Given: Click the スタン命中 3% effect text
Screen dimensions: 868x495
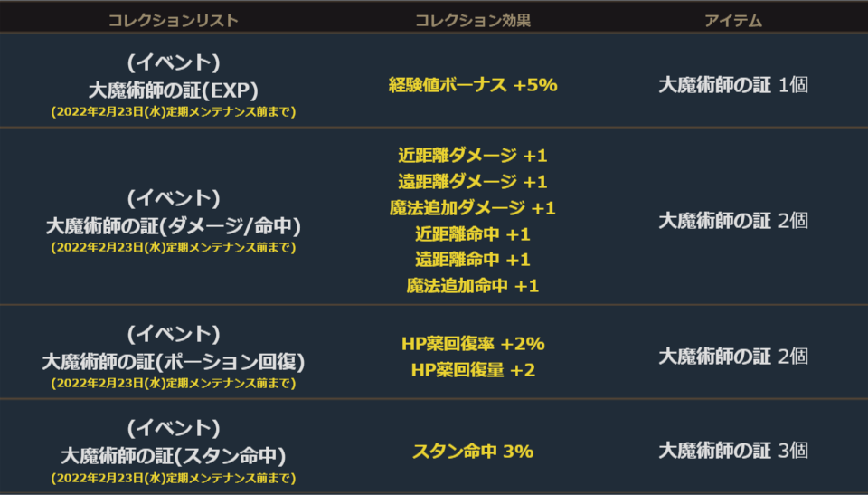Looking at the screenshot, I should coord(473,451).
